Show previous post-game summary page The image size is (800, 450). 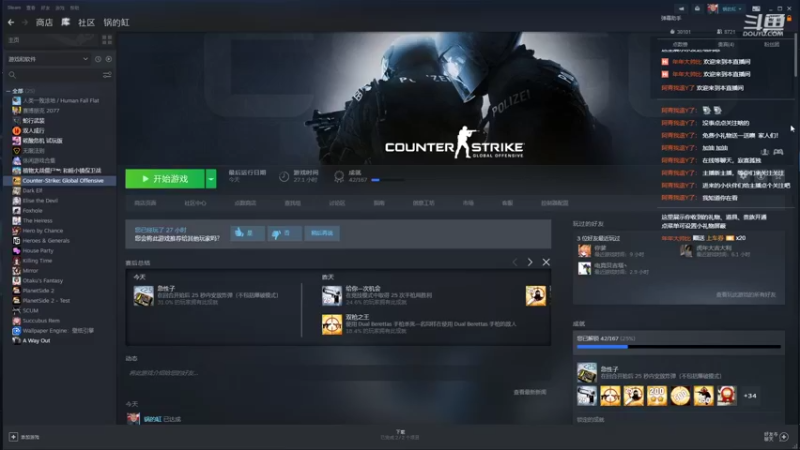[515, 262]
